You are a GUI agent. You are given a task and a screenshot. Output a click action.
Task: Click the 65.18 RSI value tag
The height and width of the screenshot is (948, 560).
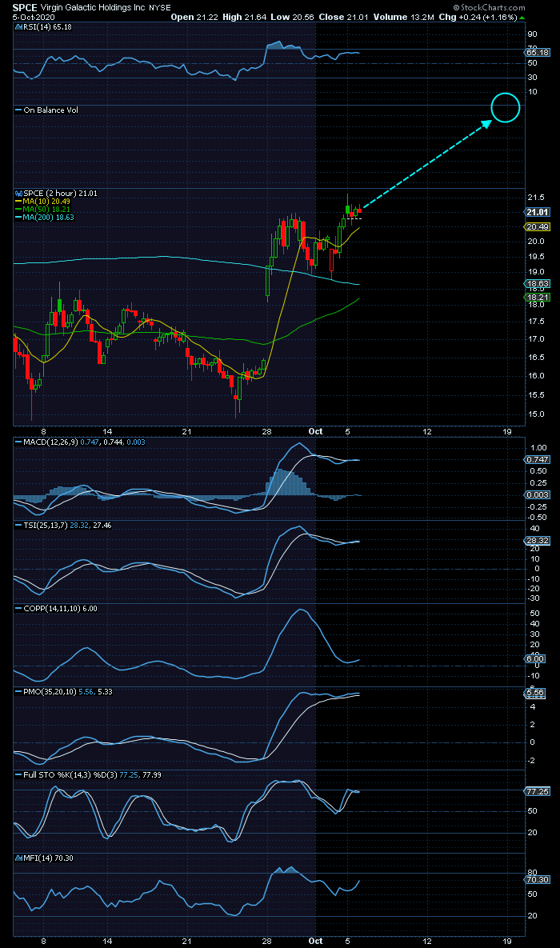pyautogui.click(x=537, y=53)
